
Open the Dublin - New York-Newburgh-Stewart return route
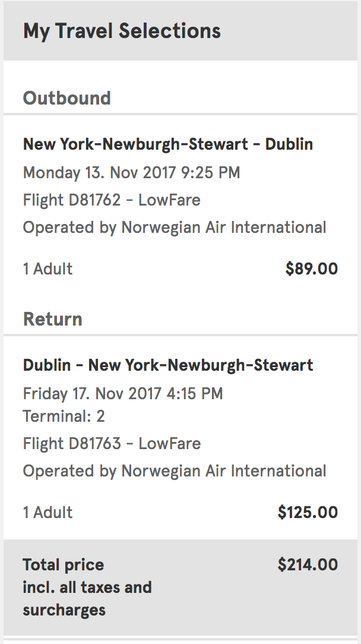click(167, 365)
